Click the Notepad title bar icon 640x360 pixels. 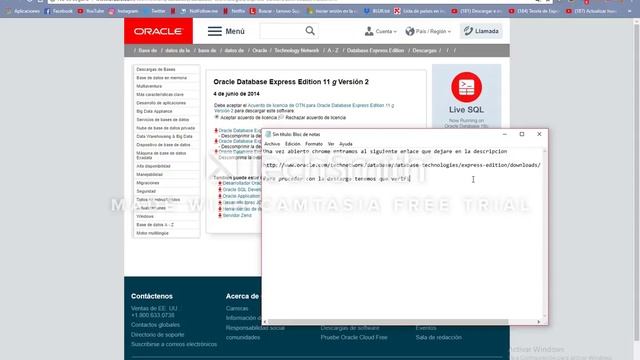268,134
